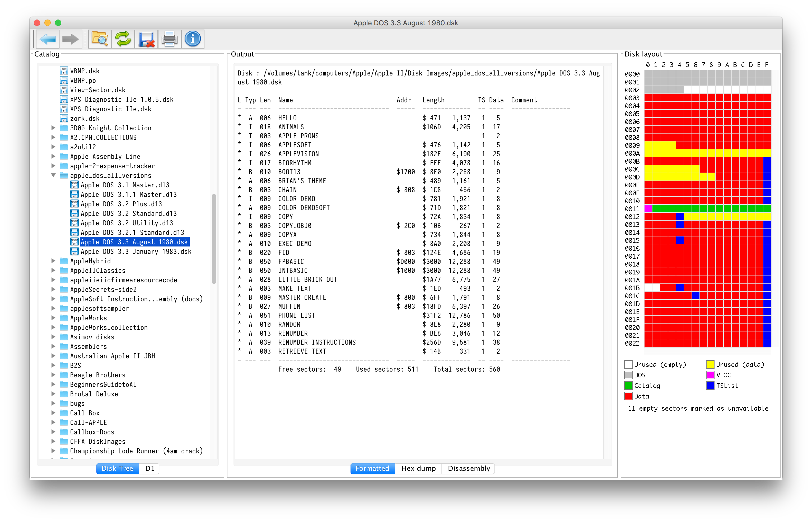Click the catalog tree vertical scrollbar
812x522 pixels.
pos(214,239)
